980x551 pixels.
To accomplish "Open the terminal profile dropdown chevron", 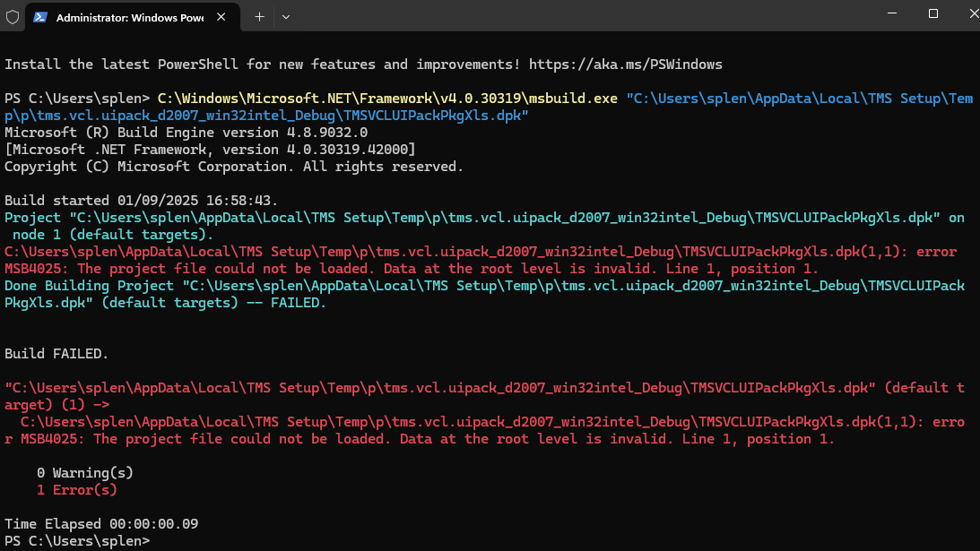I will [x=285, y=16].
